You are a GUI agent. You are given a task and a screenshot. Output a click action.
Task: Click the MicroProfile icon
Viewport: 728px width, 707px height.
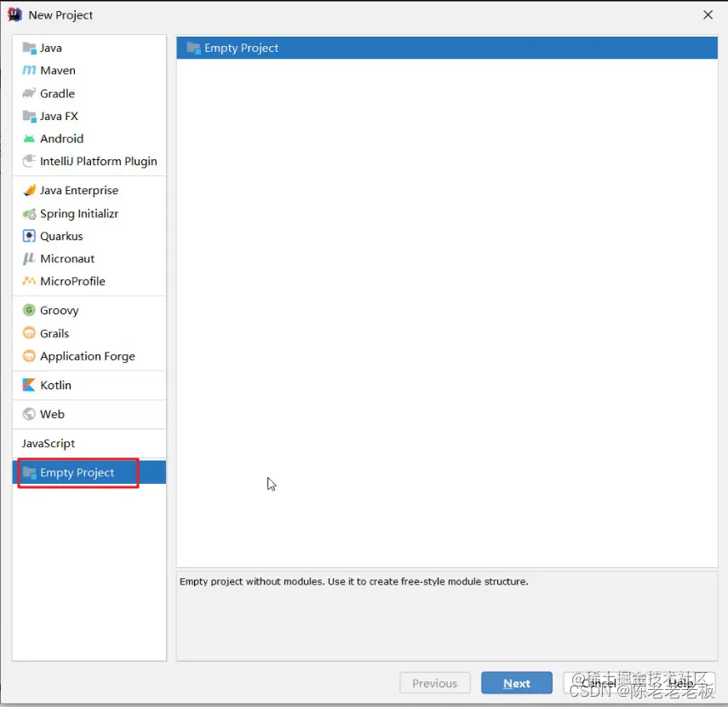[x=29, y=281]
